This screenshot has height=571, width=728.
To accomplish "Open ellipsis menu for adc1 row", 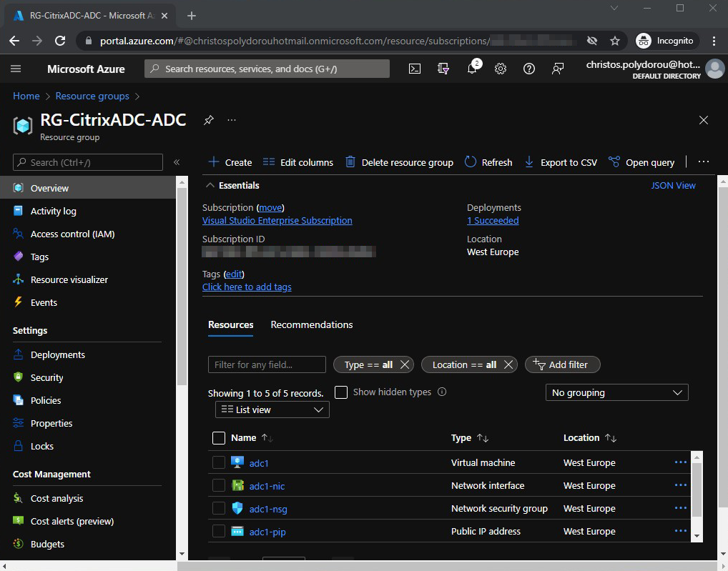I will click(681, 462).
